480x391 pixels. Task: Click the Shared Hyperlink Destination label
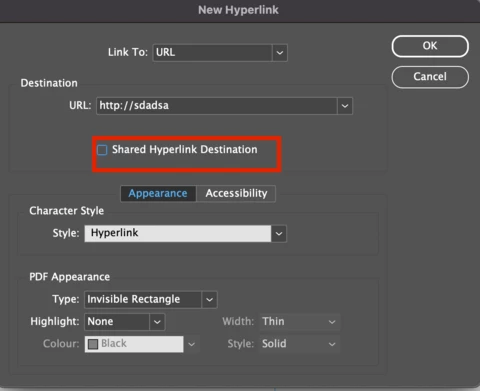185,150
